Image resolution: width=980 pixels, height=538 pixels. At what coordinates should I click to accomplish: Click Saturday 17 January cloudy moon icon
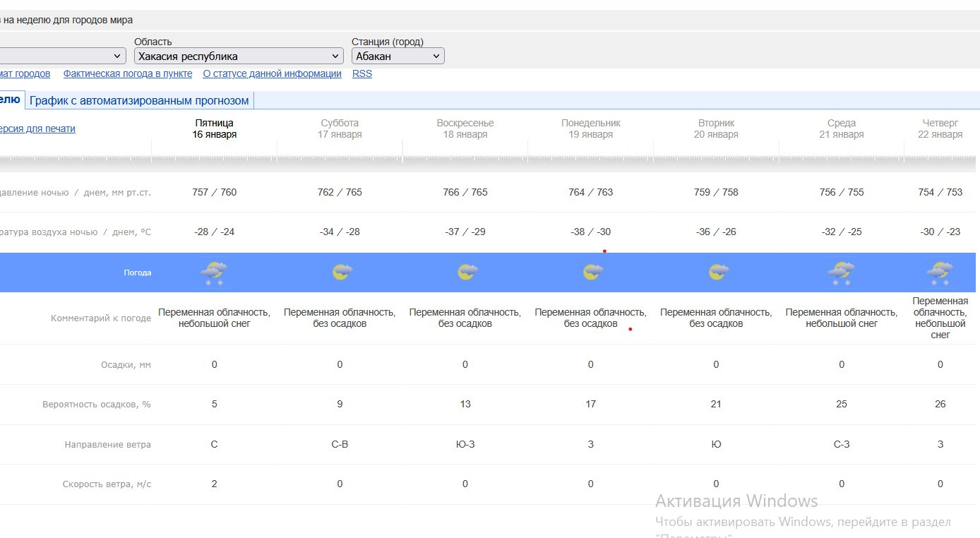[342, 272]
